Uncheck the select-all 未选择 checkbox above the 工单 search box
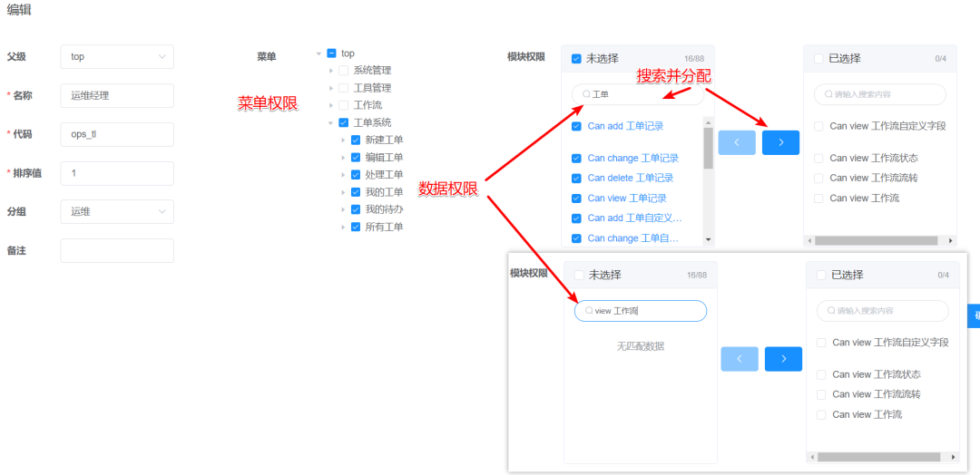The height and width of the screenshot is (475, 980). pos(576,59)
